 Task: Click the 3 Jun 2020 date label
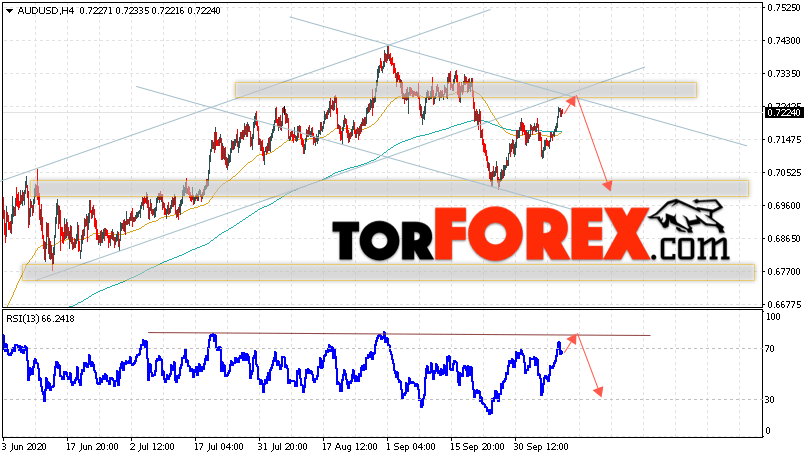point(24,447)
